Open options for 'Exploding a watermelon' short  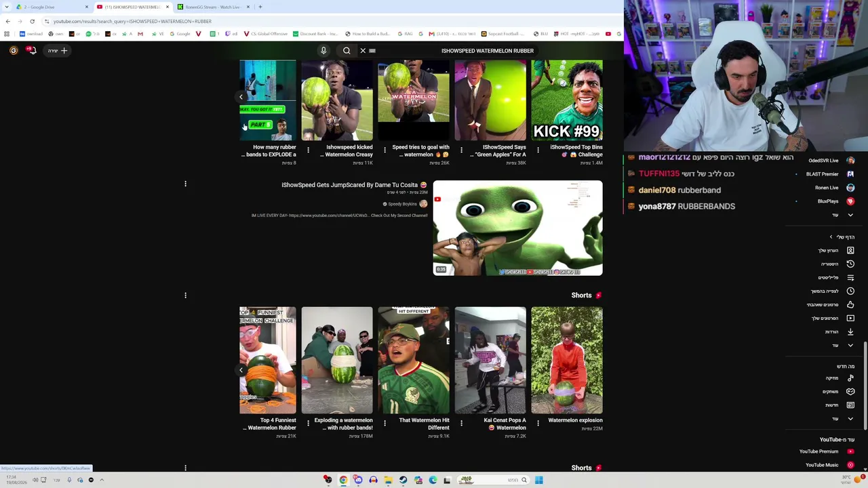pyautogui.click(x=308, y=423)
